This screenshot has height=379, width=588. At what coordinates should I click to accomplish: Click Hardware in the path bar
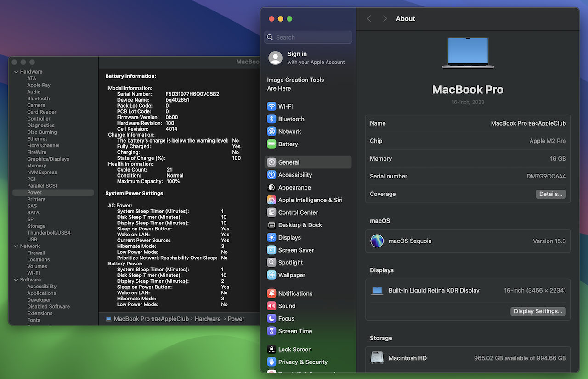pos(208,319)
